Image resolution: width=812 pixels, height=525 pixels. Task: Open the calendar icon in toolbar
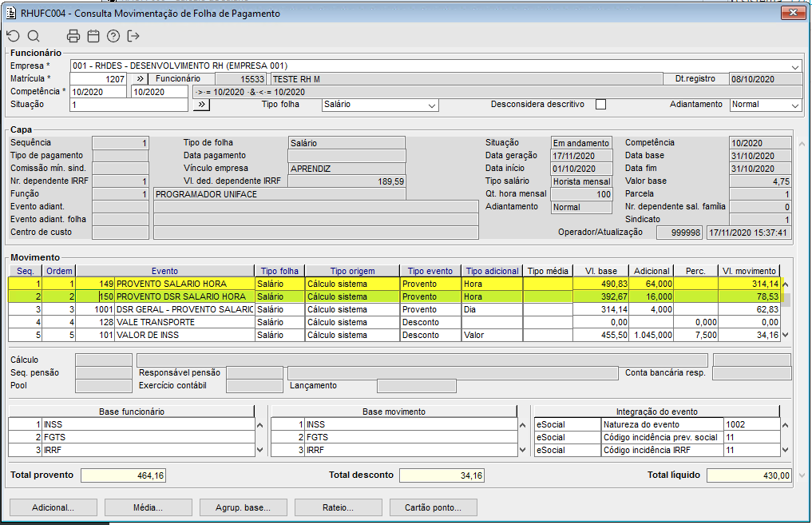(x=93, y=36)
